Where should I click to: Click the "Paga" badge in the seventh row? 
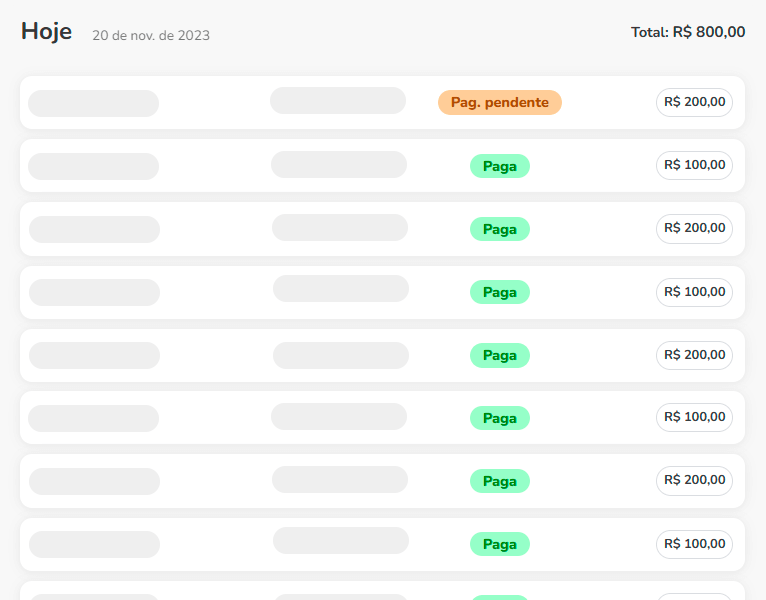(x=499, y=481)
